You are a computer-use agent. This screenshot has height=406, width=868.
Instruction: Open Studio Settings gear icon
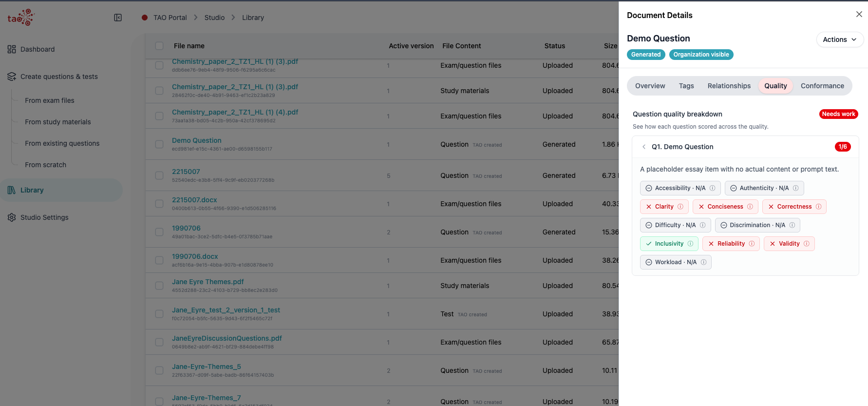[12, 217]
